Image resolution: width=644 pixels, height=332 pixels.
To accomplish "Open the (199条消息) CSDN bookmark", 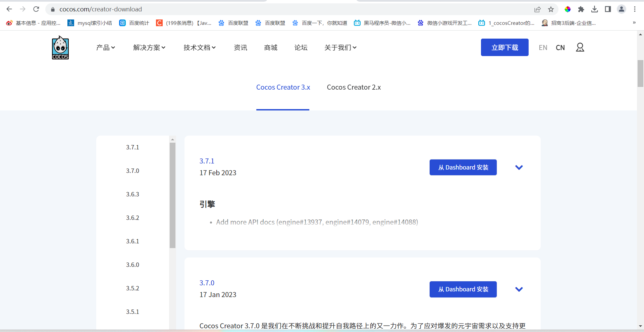I will pos(184,23).
